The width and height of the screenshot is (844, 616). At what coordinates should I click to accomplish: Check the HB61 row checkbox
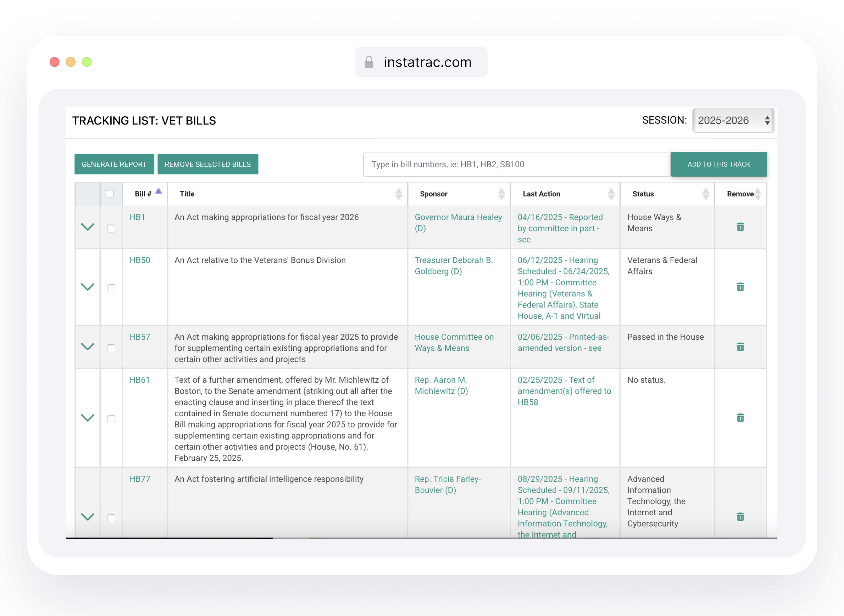[111, 419]
